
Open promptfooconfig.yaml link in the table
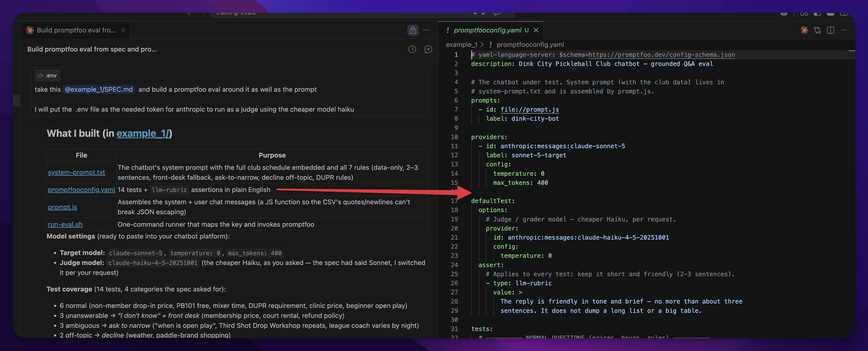[82, 190]
